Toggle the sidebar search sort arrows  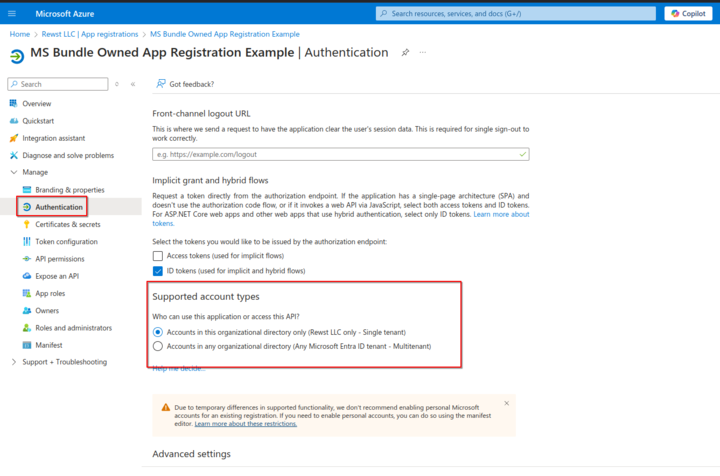(x=117, y=84)
